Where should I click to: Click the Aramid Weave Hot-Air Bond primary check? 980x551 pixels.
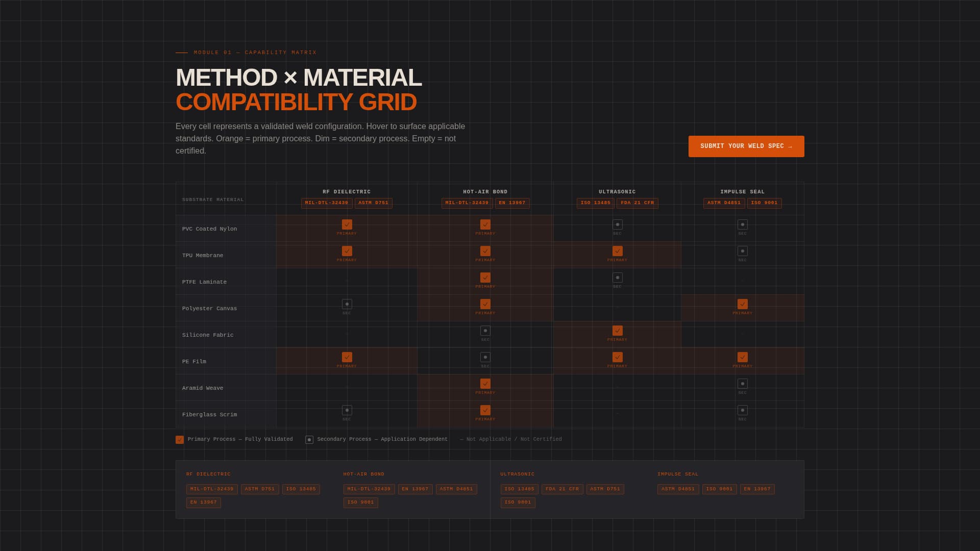pos(485,384)
